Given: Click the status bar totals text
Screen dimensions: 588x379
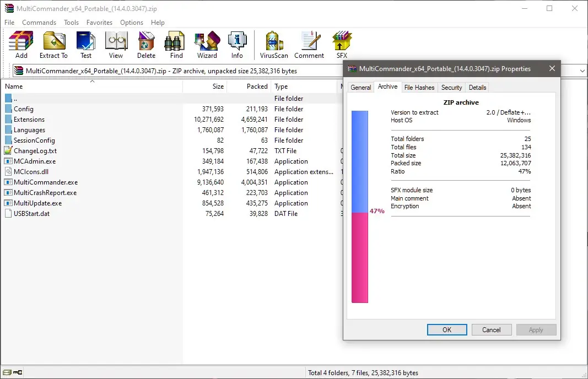Looking at the screenshot, I should [x=363, y=372].
